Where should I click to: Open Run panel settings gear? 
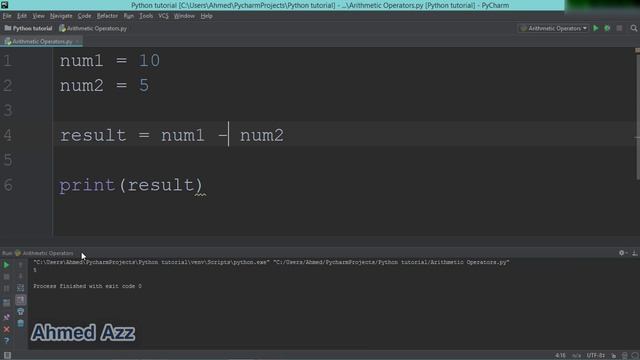click(622, 253)
